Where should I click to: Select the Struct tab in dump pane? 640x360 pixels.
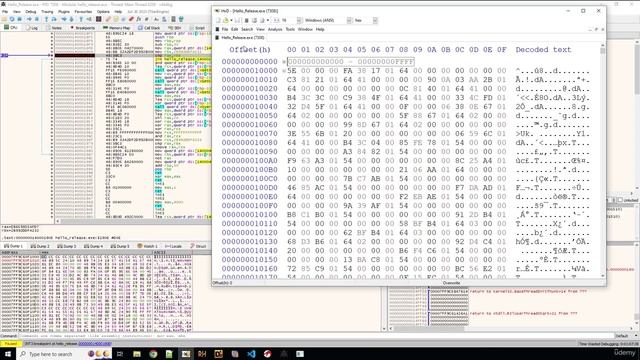click(199, 246)
